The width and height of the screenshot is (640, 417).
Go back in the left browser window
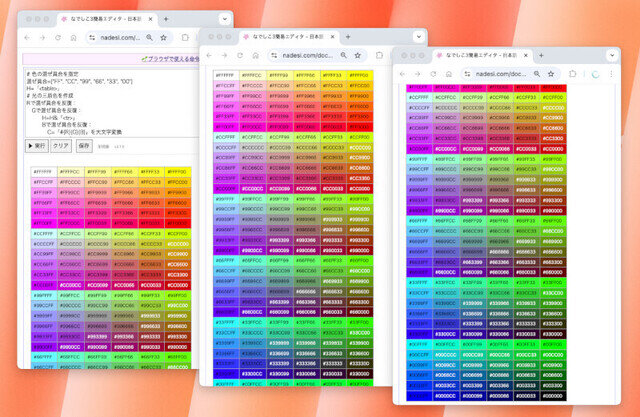tap(27, 38)
